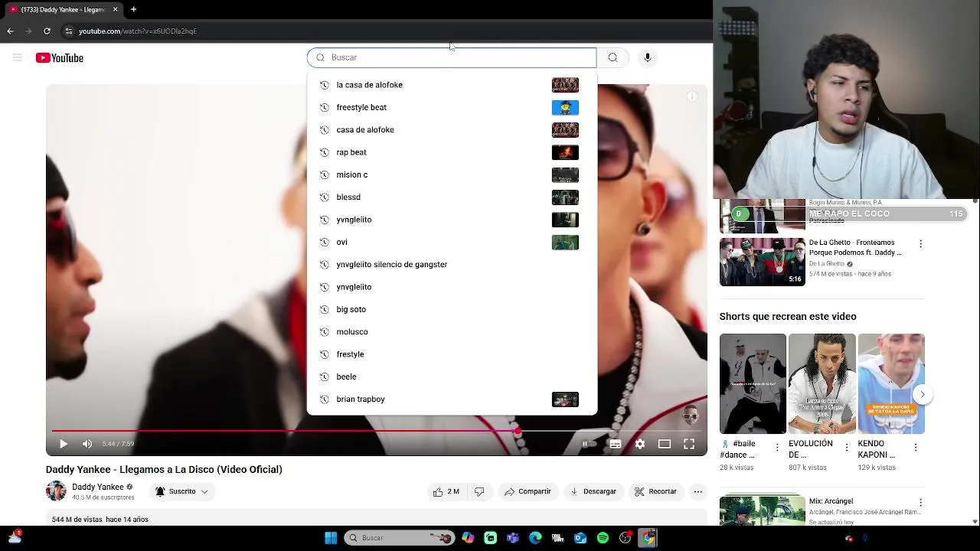Select the 'yvngleiito' suggestion
The width and height of the screenshot is (980, 551).
coord(452,220)
